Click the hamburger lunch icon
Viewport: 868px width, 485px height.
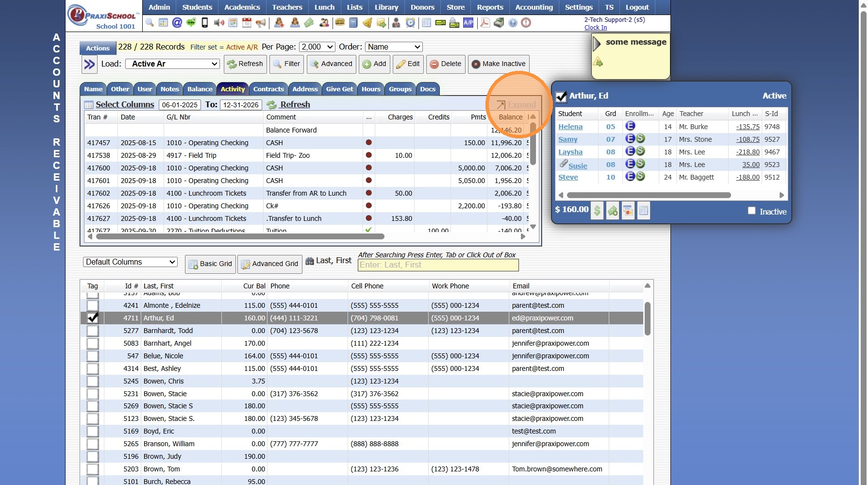[x=340, y=23]
